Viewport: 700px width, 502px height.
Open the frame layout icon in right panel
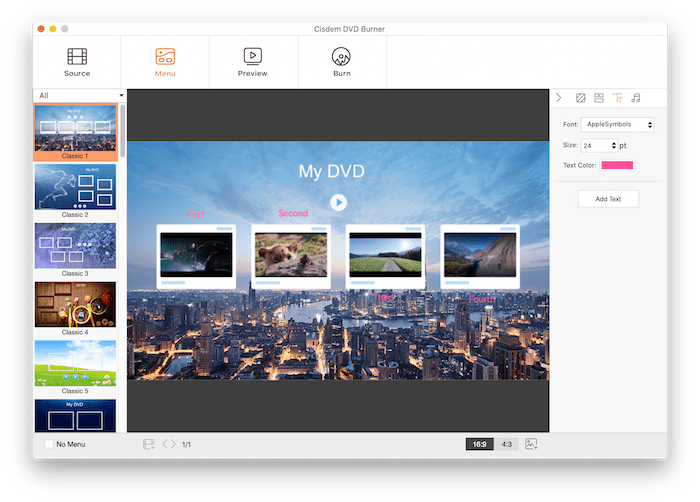point(599,98)
